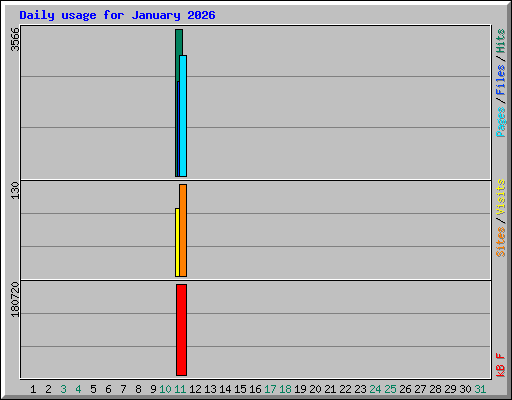Click day 29 on the x-axis

[450, 389]
